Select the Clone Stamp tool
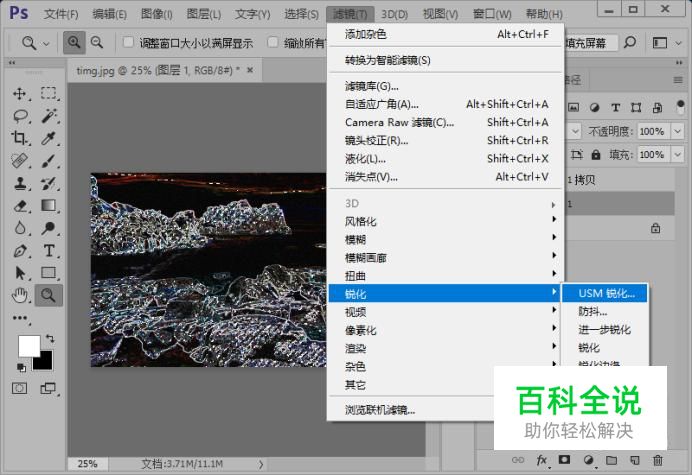The height and width of the screenshot is (475, 692). coord(19,183)
